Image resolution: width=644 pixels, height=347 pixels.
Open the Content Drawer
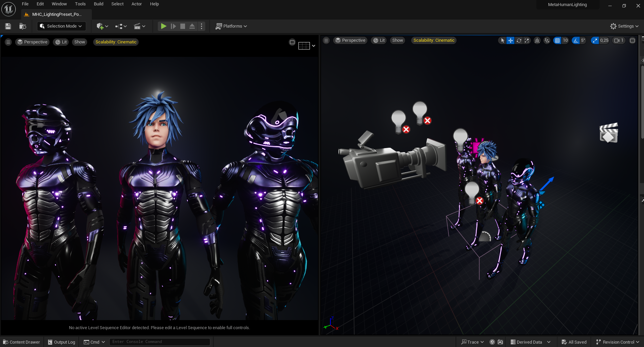point(22,342)
